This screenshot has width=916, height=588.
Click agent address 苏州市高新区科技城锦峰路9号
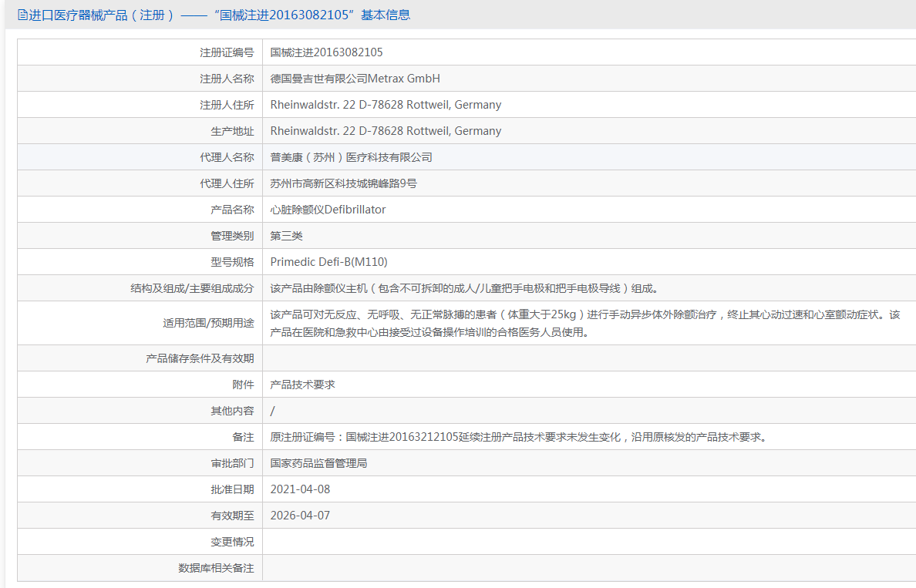tap(343, 183)
